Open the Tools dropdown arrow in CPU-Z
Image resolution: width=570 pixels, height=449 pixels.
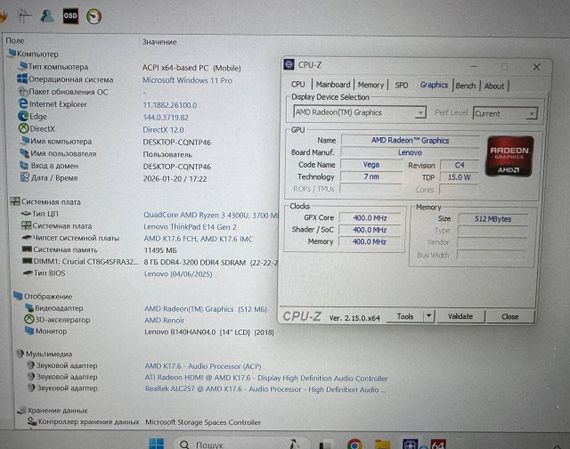429,316
